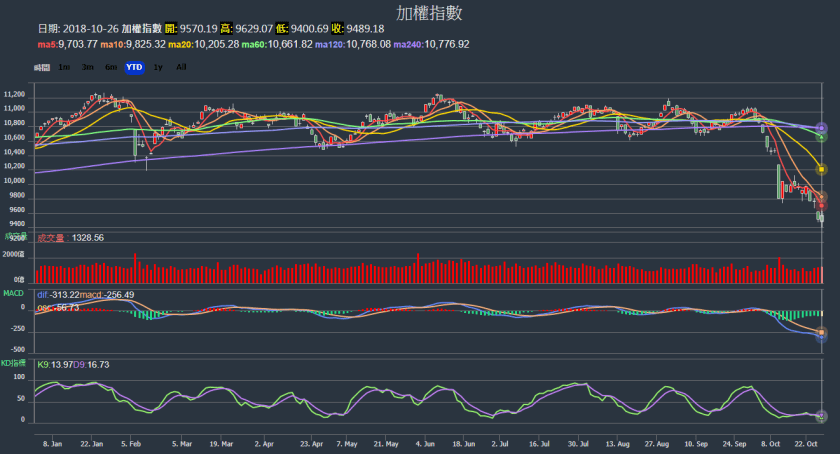Select the 1m time range
This screenshot has height=454, width=840.
coord(64,67)
